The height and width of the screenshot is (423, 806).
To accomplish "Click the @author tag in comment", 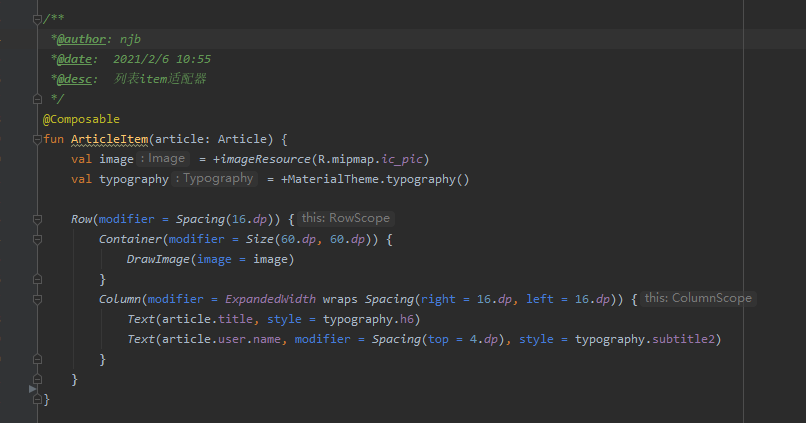I will click(81, 39).
